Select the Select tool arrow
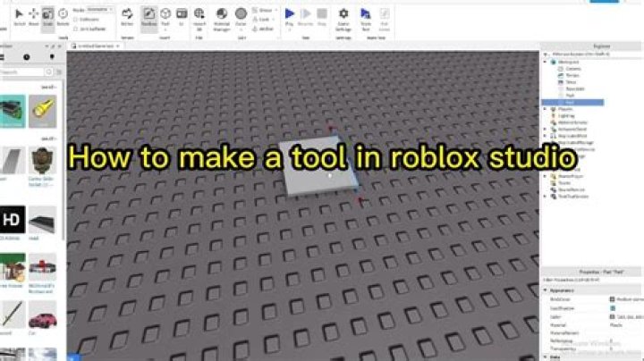The height and width of the screenshot is (361, 644). [x=20, y=17]
